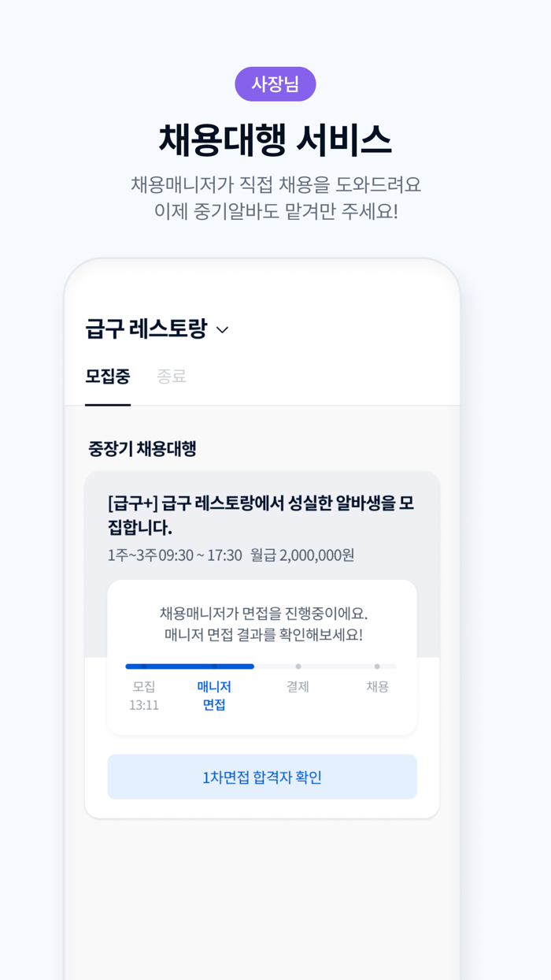Click the 사장님 purple badge

click(x=275, y=82)
